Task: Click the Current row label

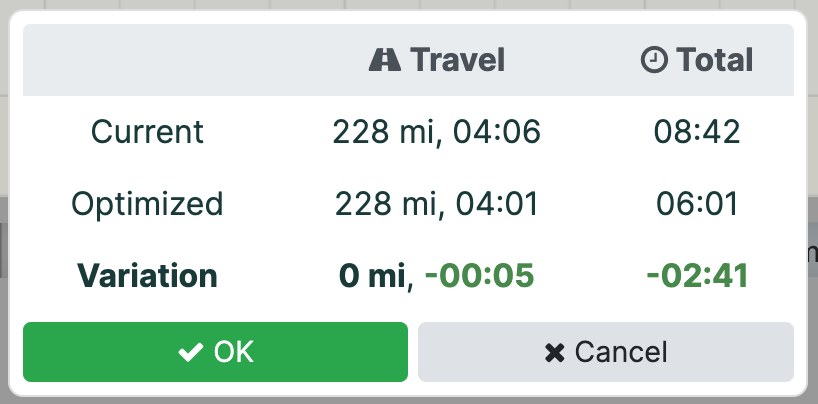Action: coord(147,132)
